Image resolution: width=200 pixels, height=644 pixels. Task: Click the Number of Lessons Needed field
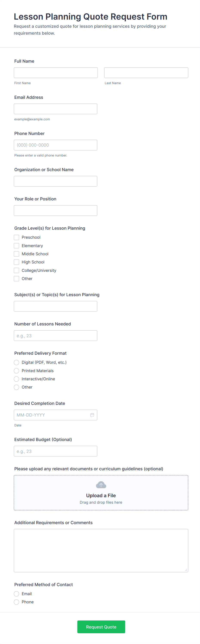click(55, 336)
